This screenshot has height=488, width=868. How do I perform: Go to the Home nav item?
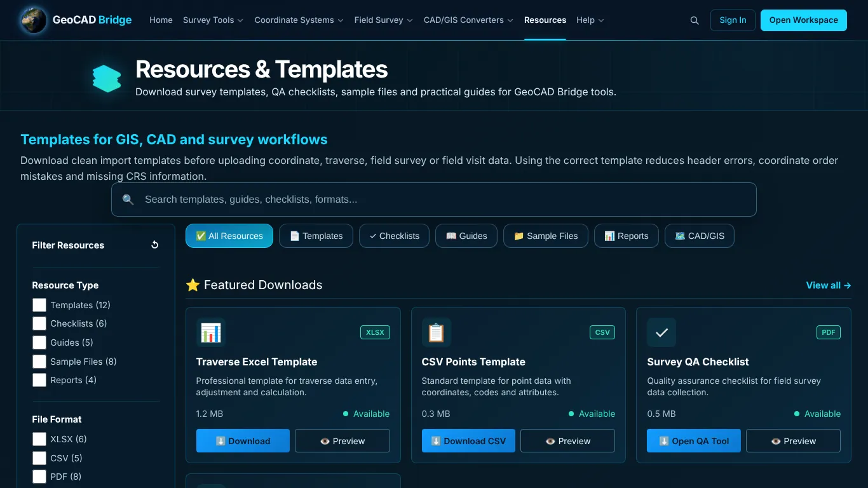tap(161, 20)
